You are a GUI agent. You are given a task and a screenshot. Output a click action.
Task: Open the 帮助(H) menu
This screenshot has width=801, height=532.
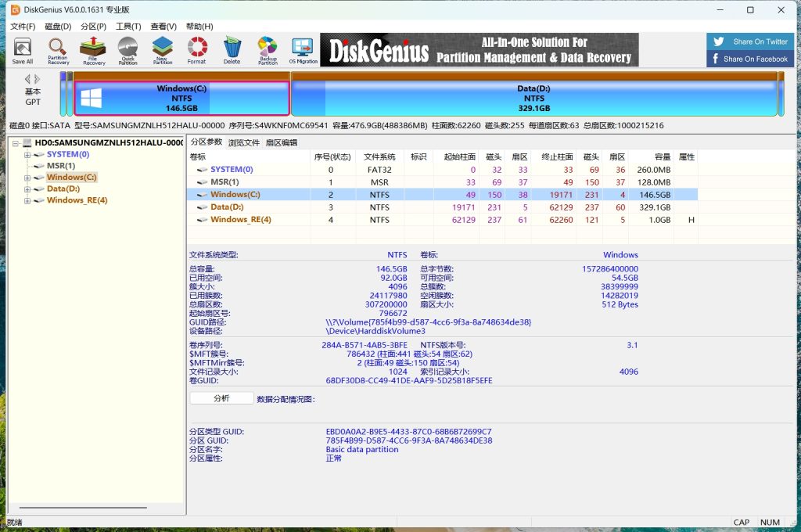tap(199, 27)
